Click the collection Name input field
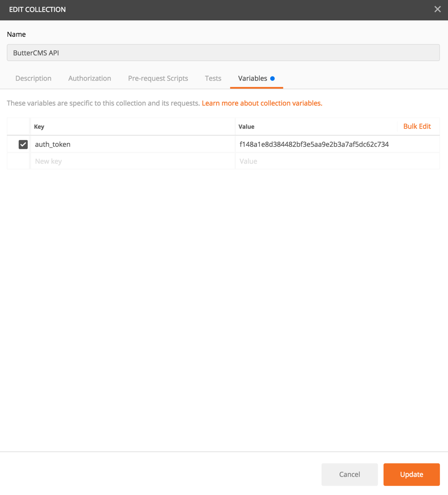 (x=223, y=52)
